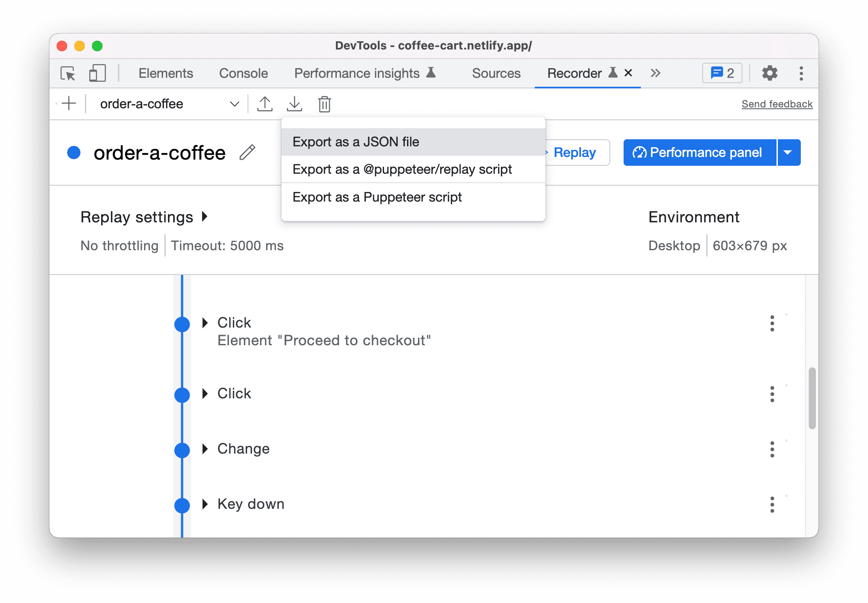Image resolution: width=868 pixels, height=603 pixels.
Task: Click the settings gear icon
Action: point(770,73)
